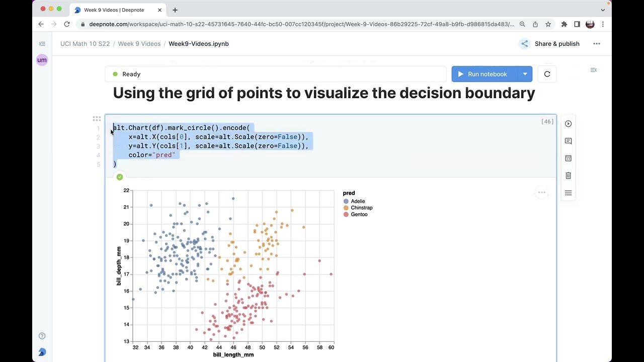Open the Chrome tab search chevron

pyautogui.click(x=603, y=10)
